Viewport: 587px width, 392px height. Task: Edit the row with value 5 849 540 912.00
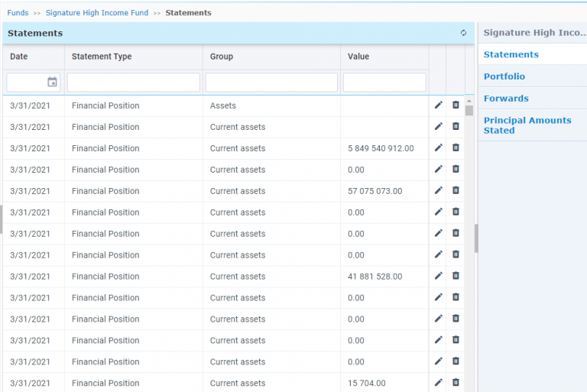click(439, 148)
